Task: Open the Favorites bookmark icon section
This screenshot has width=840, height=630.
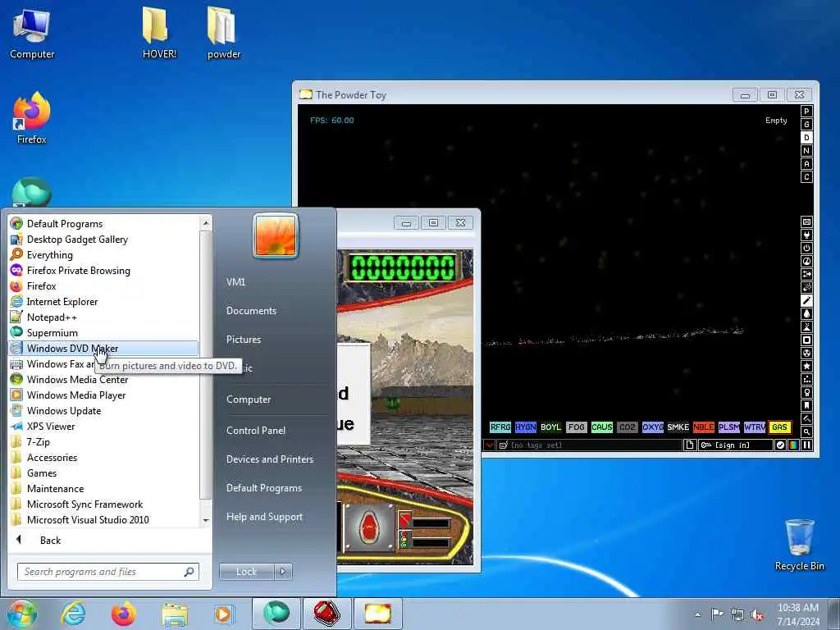Action: tap(807, 405)
